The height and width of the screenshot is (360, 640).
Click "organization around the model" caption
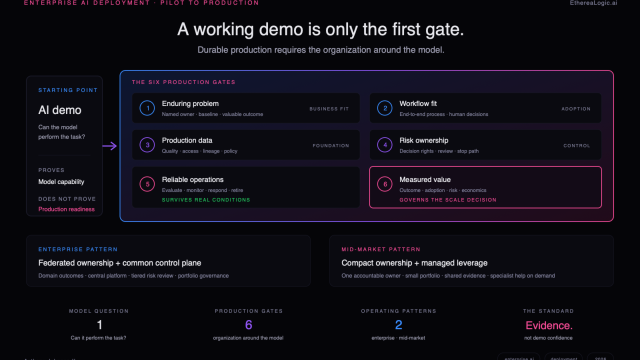pyautogui.click(x=248, y=338)
